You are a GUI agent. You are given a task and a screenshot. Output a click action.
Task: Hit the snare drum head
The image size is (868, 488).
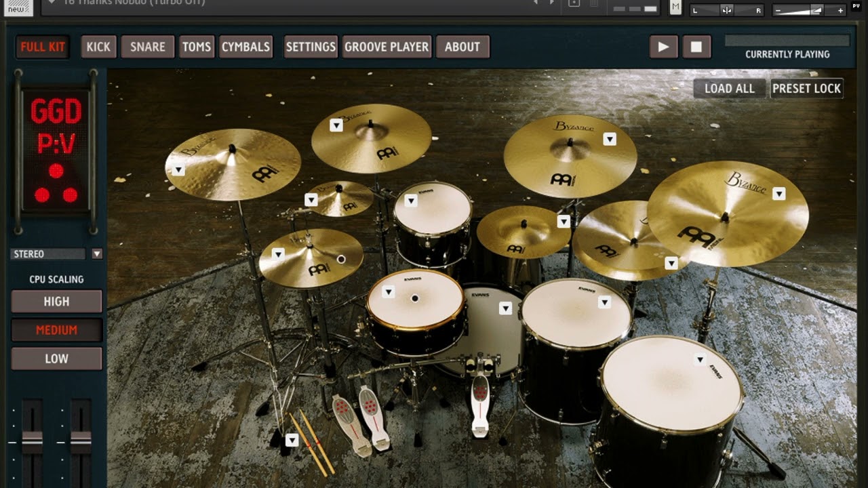pyautogui.click(x=415, y=300)
